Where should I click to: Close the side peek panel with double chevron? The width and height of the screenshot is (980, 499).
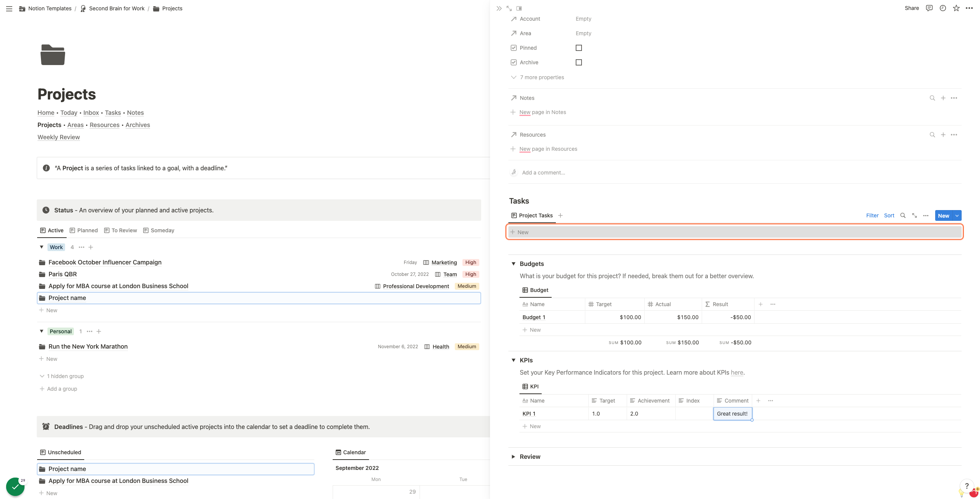499,8
